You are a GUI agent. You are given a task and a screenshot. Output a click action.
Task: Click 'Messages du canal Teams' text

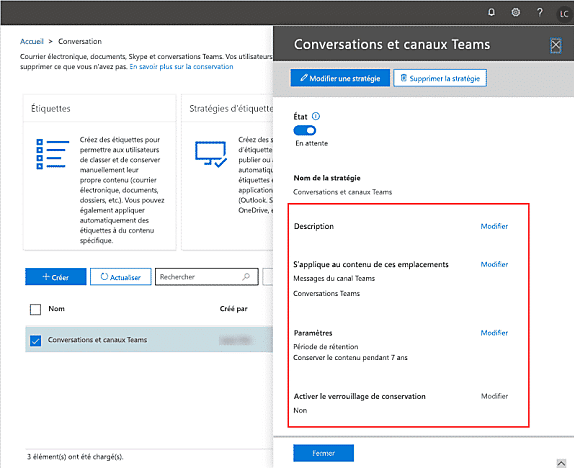(x=334, y=278)
